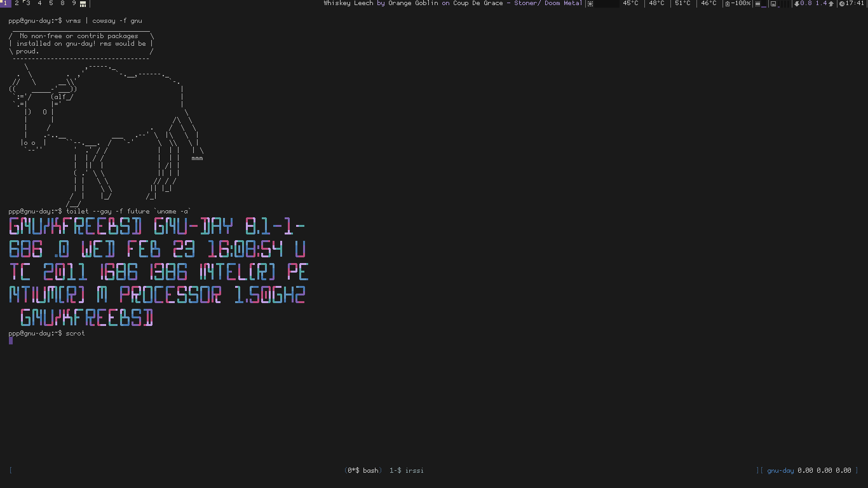Click the colorful 'GNU/KFREEBSD GNU-DAY' banner line
Image resolution: width=868 pixels, height=488 pixels.
158,226
